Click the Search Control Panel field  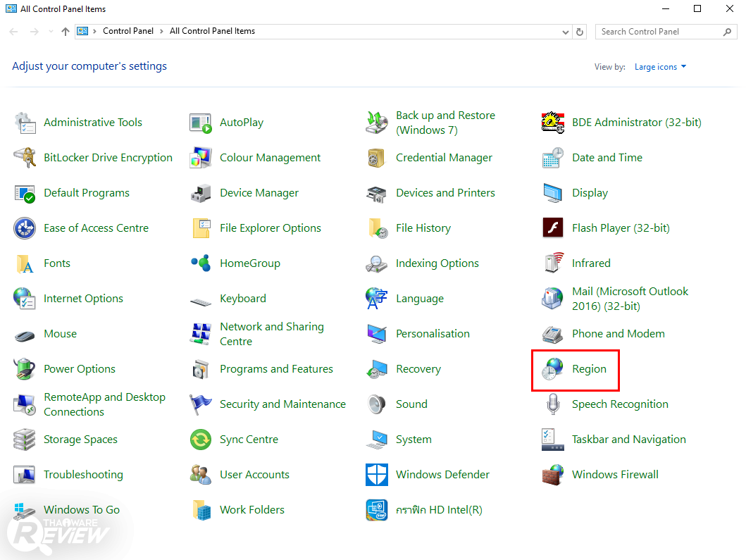coord(659,32)
